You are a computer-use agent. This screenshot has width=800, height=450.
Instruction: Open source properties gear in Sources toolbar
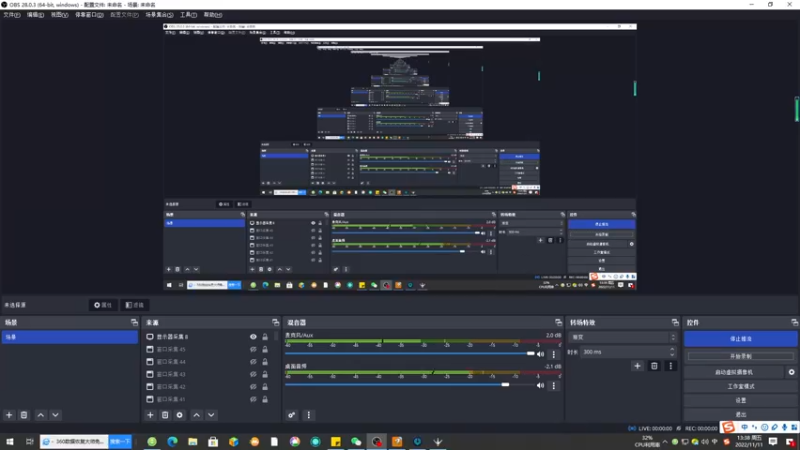180,415
